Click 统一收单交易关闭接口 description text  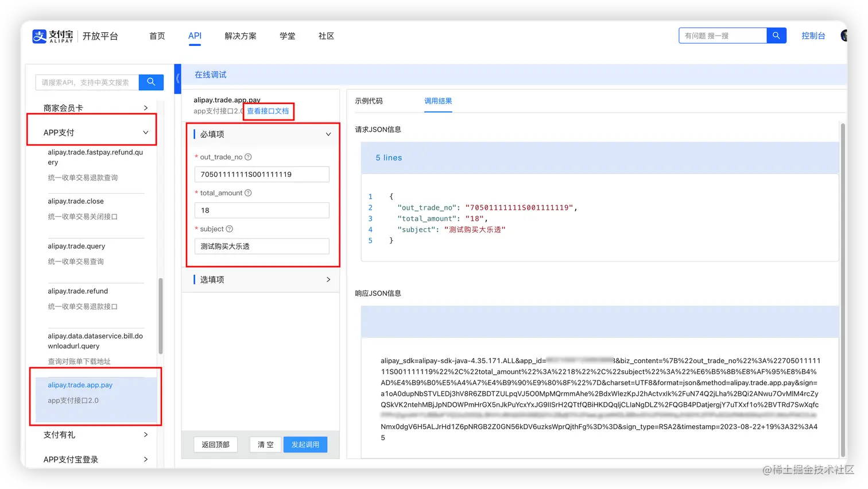pyautogui.click(x=83, y=217)
